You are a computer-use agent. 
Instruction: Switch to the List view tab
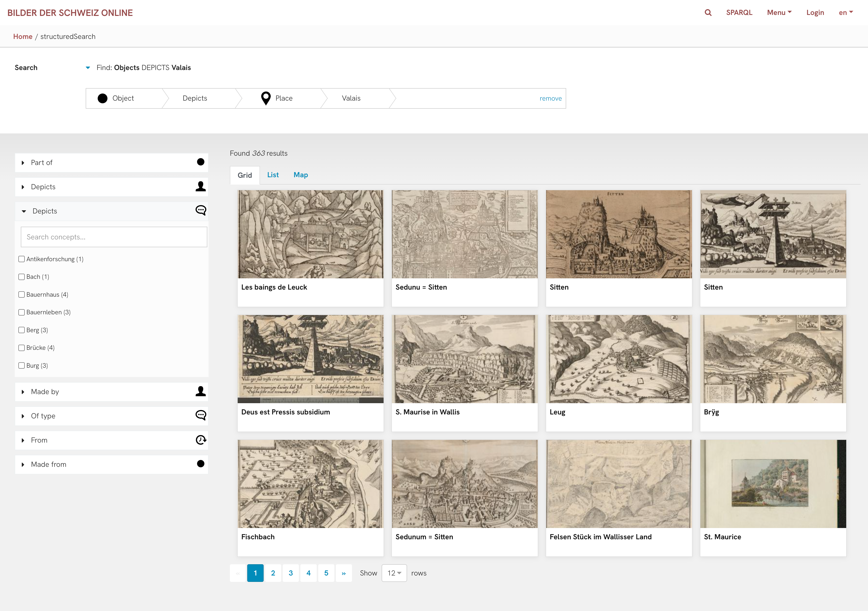[x=273, y=175]
